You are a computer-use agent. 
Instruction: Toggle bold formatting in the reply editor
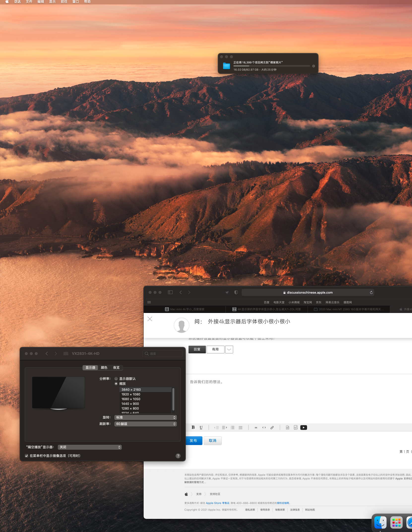(193, 427)
